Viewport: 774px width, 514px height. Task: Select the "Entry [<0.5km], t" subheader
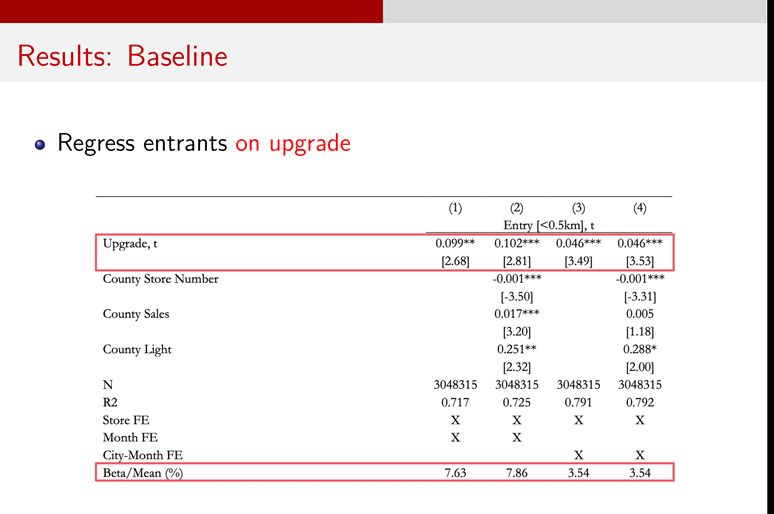[547, 225]
